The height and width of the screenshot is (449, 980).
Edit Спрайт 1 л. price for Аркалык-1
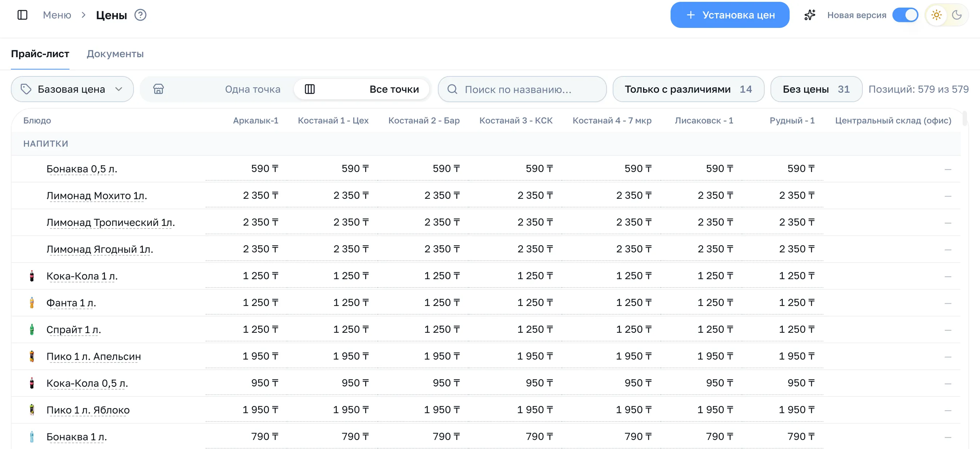(261, 329)
